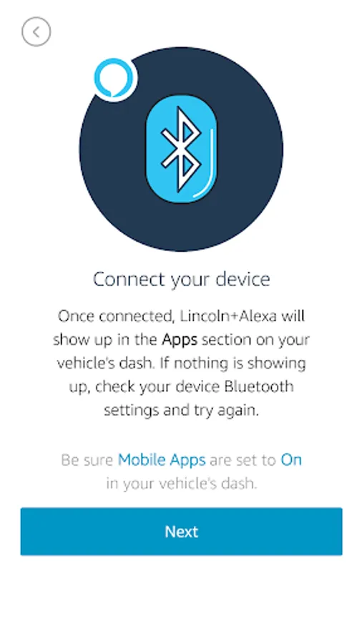
Task: Tap the Alexa speech bubble logo
Action: [114, 78]
